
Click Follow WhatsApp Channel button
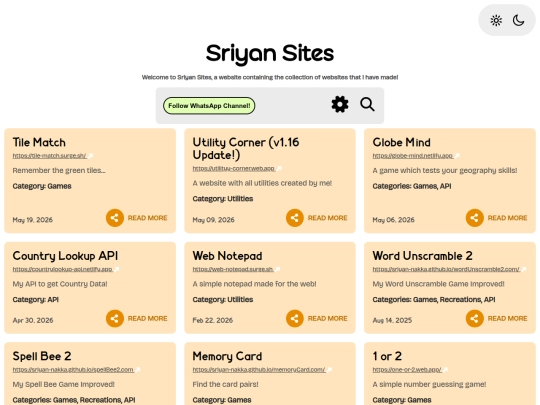click(x=209, y=106)
